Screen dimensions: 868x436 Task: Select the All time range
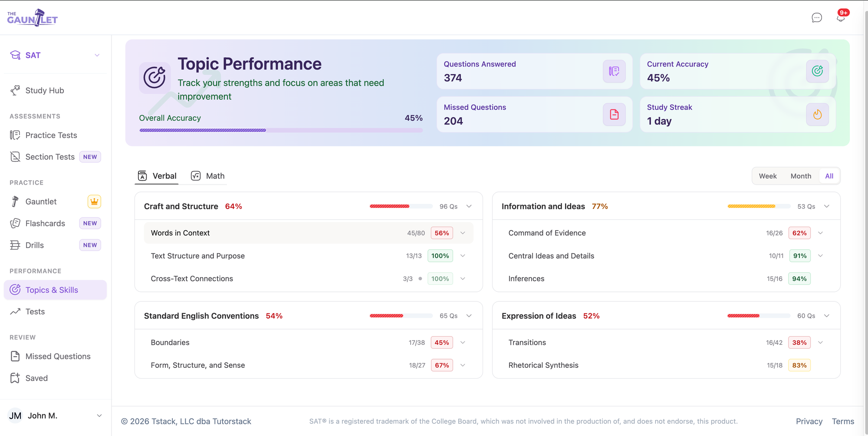click(x=829, y=176)
